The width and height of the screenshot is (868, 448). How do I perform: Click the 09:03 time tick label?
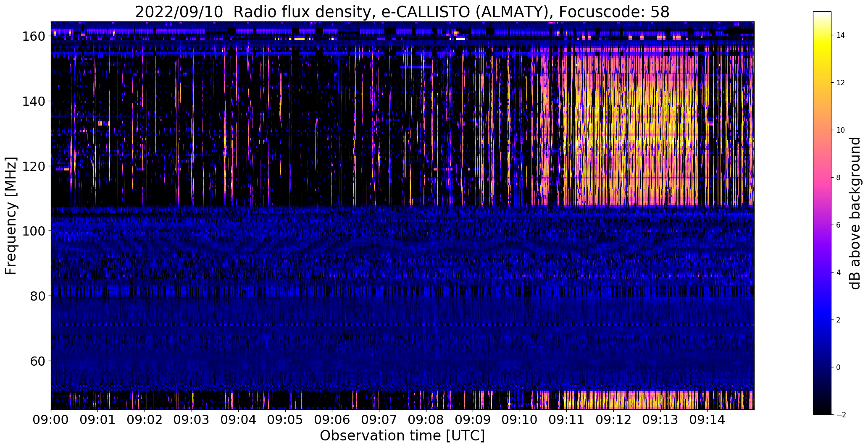pos(192,419)
